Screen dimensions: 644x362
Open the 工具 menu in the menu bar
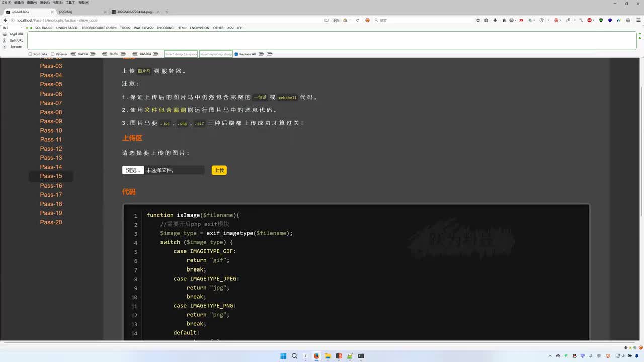pos(70,3)
